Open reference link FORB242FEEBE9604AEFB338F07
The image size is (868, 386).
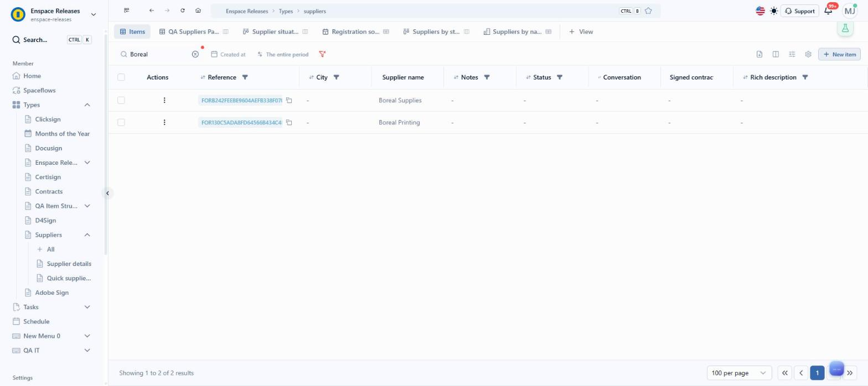(241, 100)
